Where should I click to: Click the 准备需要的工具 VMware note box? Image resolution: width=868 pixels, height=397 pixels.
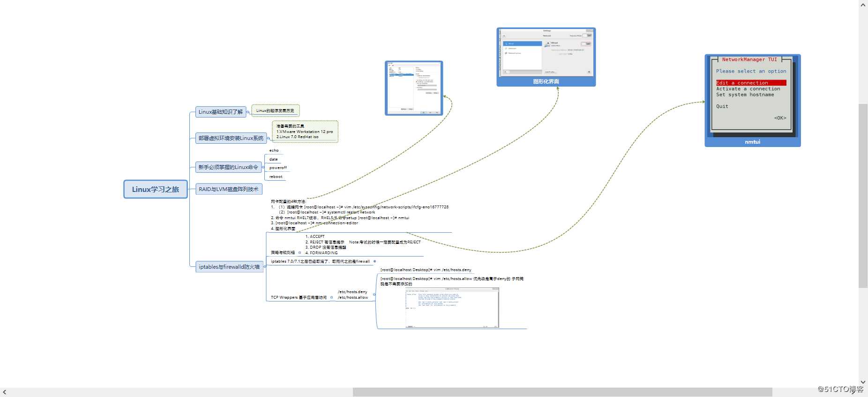click(305, 132)
